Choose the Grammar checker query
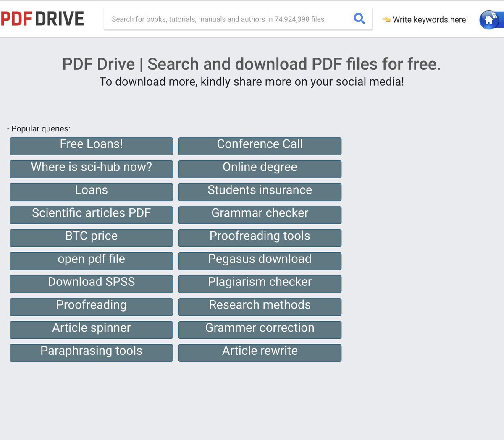The image size is (504, 440). click(260, 215)
